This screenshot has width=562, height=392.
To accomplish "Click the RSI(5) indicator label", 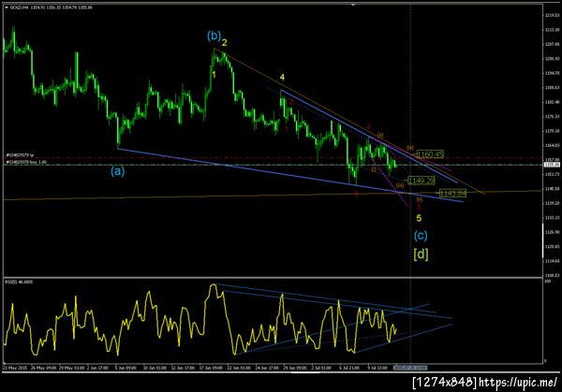I will (19, 283).
